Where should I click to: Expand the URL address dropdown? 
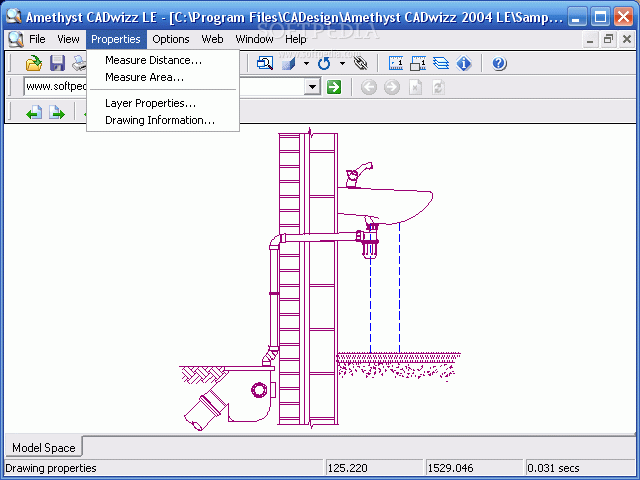[313, 87]
